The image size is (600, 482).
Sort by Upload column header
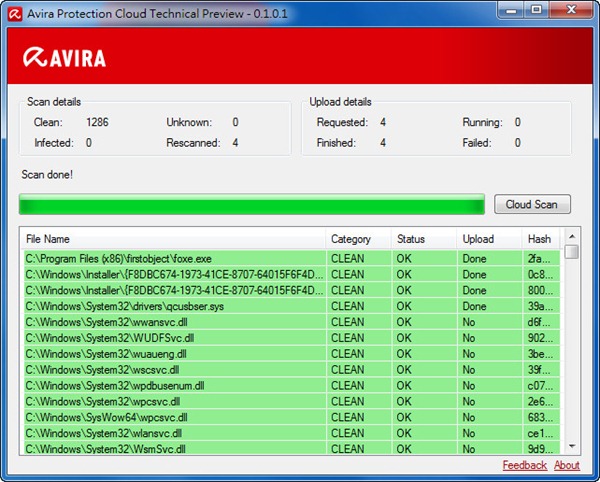pos(477,239)
